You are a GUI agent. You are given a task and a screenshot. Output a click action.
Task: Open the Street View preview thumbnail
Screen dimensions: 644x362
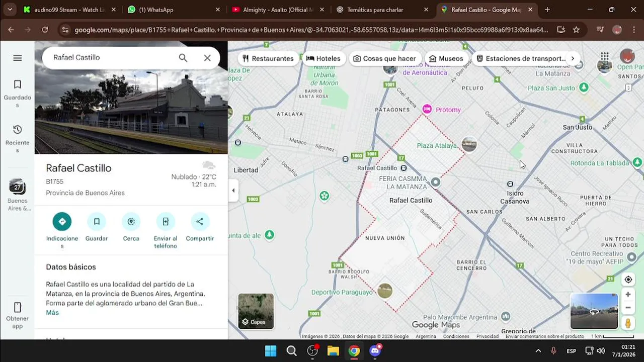pyautogui.click(x=594, y=311)
